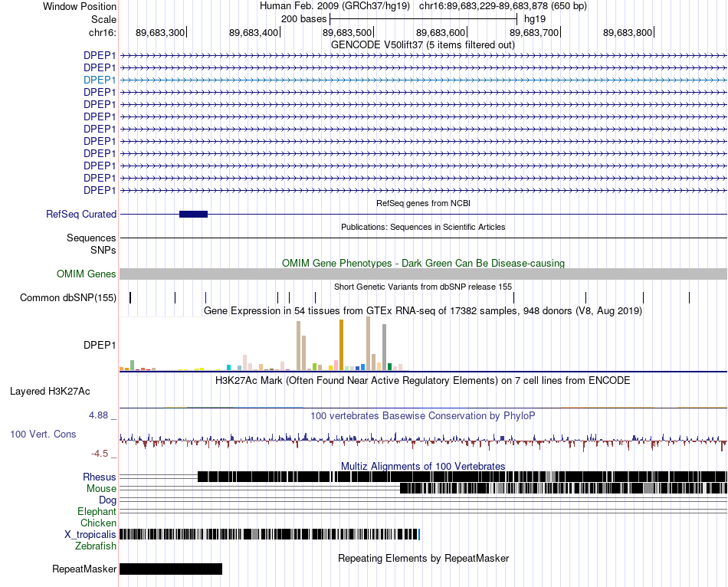Click the 'Layered H3K27Ac' label
Viewport: 728px width, 587px height.
tap(50, 391)
